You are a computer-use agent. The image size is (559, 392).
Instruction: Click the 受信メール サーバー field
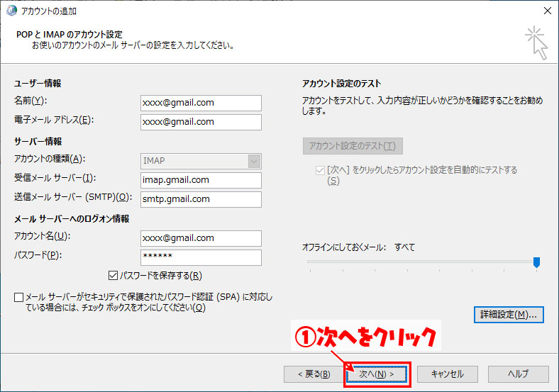tap(201, 180)
